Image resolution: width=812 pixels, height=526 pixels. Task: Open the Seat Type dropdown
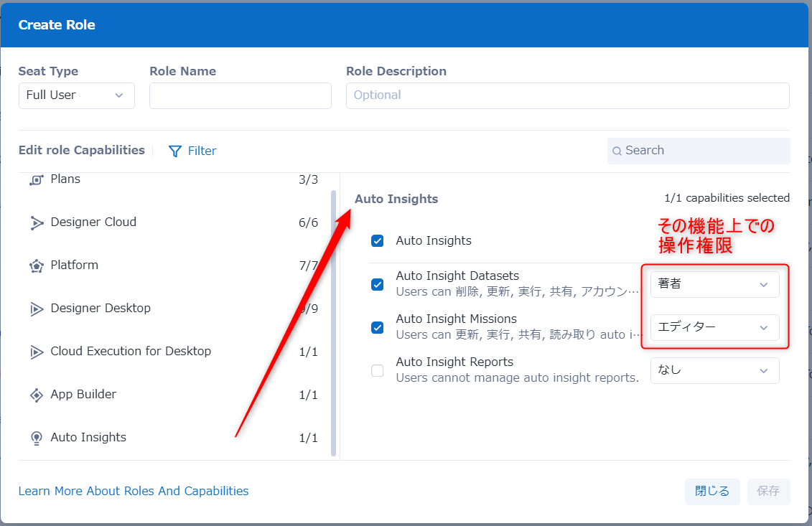(x=77, y=95)
